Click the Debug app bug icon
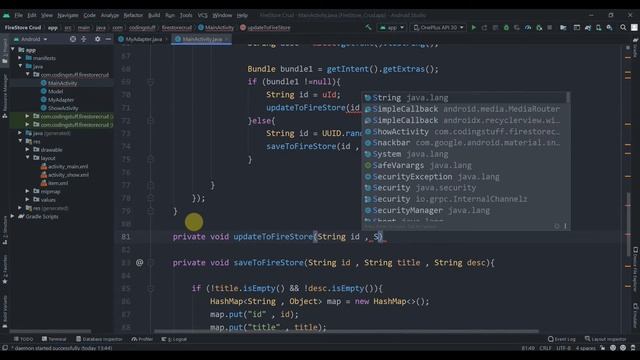The height and width of the screenshot is (360, 640). tap(506, 27)
